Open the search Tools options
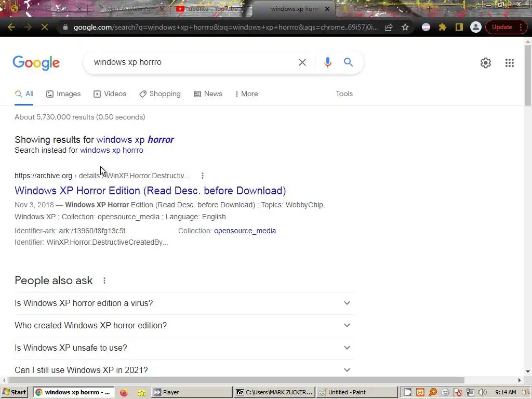Screen dimensions: 532x399 tap(344, 94)
